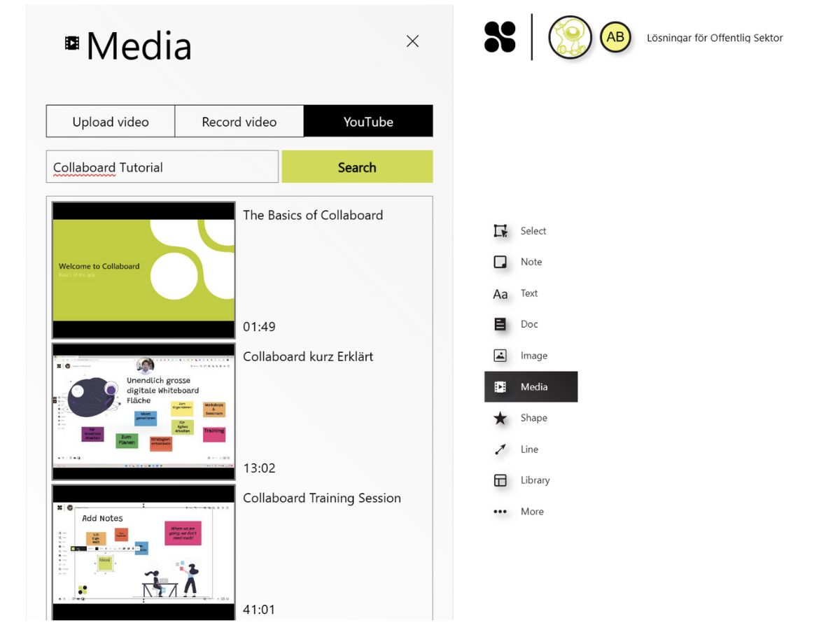Choose the Text tool
This screenshot has height=630, width=840.
[x=529, y=293]
